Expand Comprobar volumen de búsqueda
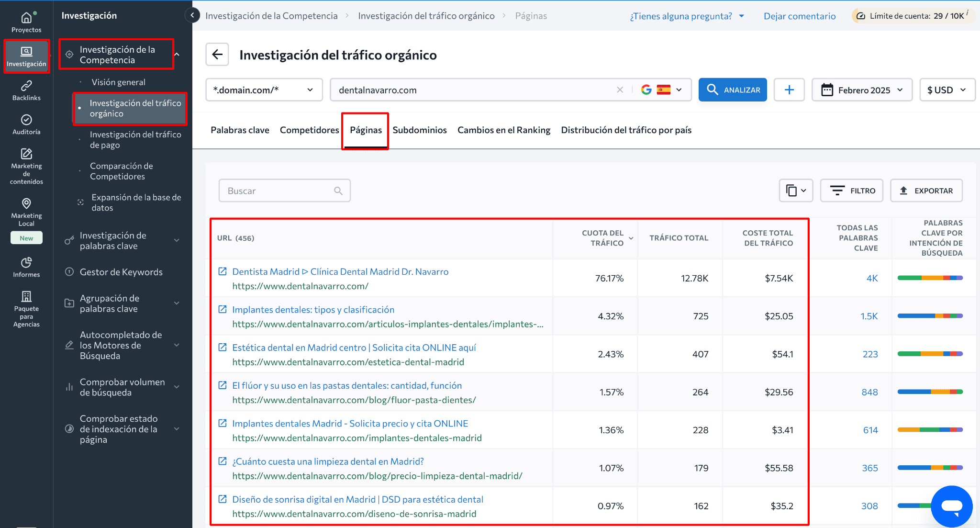980x528 pixels. pyautogui.click(x=177, y=387)
